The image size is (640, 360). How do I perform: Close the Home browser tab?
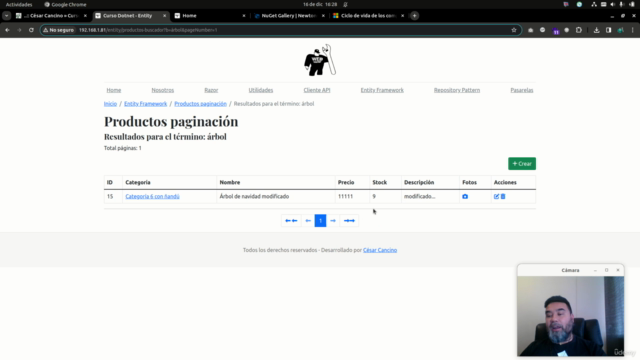[244, 16]
